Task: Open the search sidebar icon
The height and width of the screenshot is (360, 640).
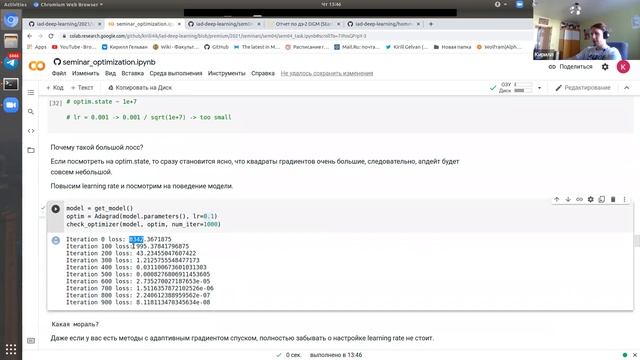Action: 31,111
